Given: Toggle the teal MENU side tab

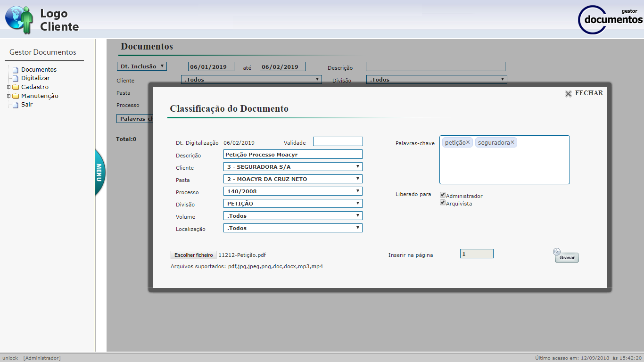Looking at the screenshot, I should 100,173.
